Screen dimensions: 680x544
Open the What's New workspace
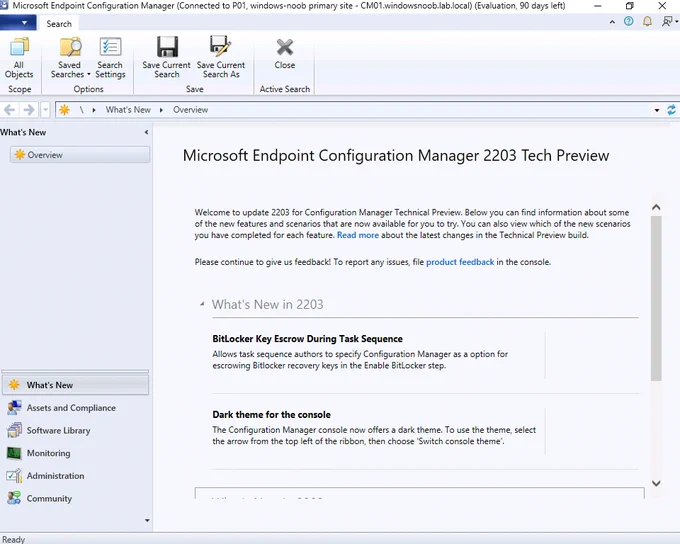coord(75,385)
